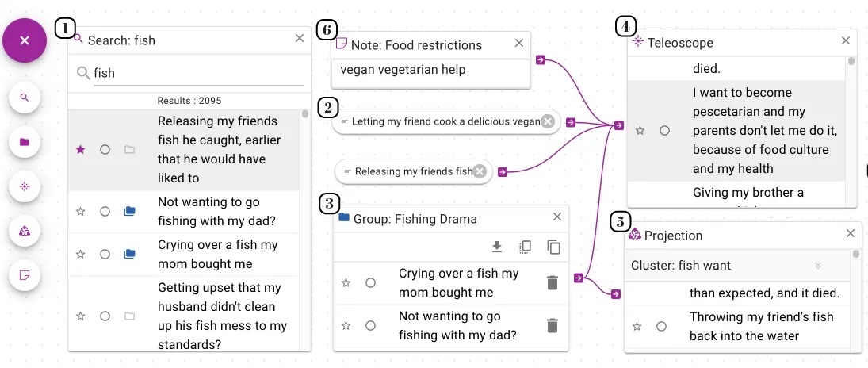
Task: Select radio for 'Throwing my friend's fish'
Action: pyautogui.click(x=661, y=327)
